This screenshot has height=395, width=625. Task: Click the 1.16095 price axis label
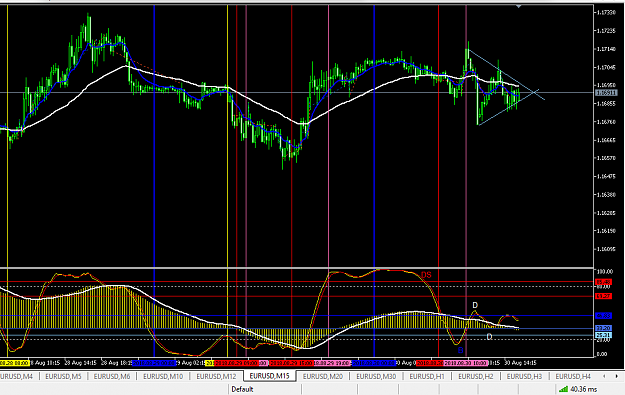[606, 250]
